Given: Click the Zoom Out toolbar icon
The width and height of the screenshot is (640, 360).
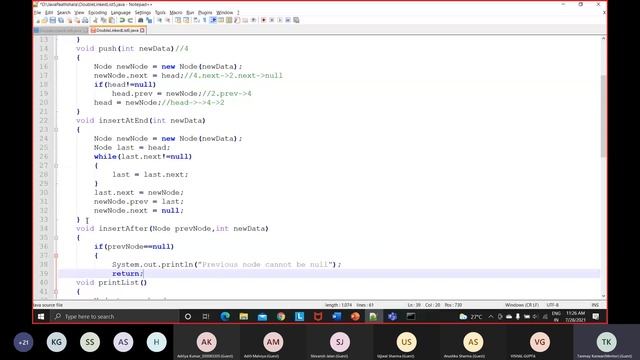Looking at the screenshot, I should pos(168,20).
